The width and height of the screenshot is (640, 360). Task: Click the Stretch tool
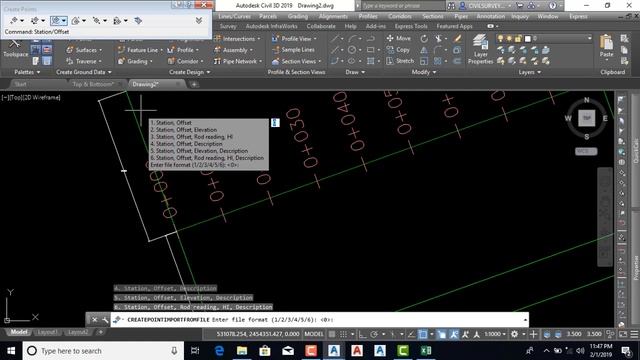(400, 61)
